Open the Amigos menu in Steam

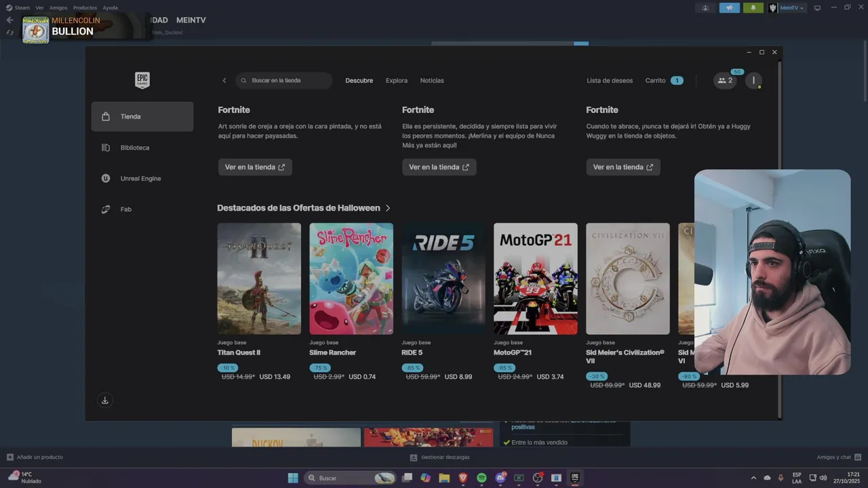point(58,7)
